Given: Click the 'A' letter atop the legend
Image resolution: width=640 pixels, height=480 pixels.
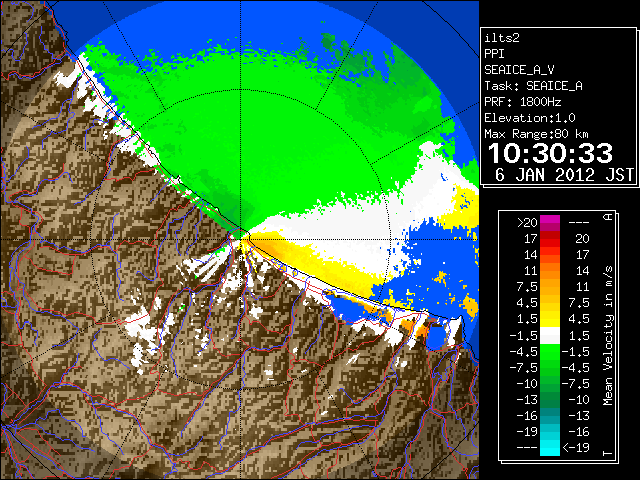Looking at the screenshot, I should (608, 217).
